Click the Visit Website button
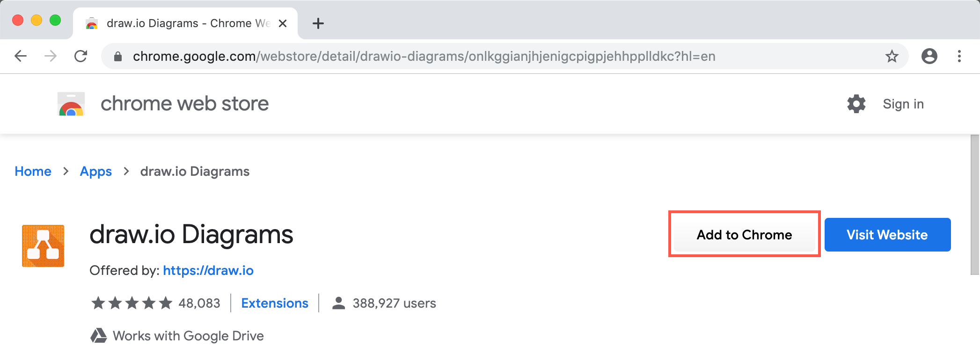Viewport: 980px width, 360px height. coord(887,235)
